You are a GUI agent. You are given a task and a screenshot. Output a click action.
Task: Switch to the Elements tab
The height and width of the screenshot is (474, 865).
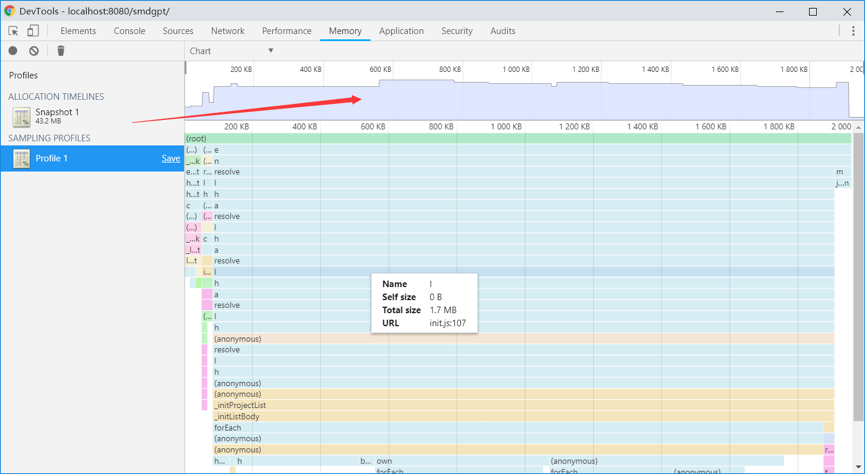point(78,31)
